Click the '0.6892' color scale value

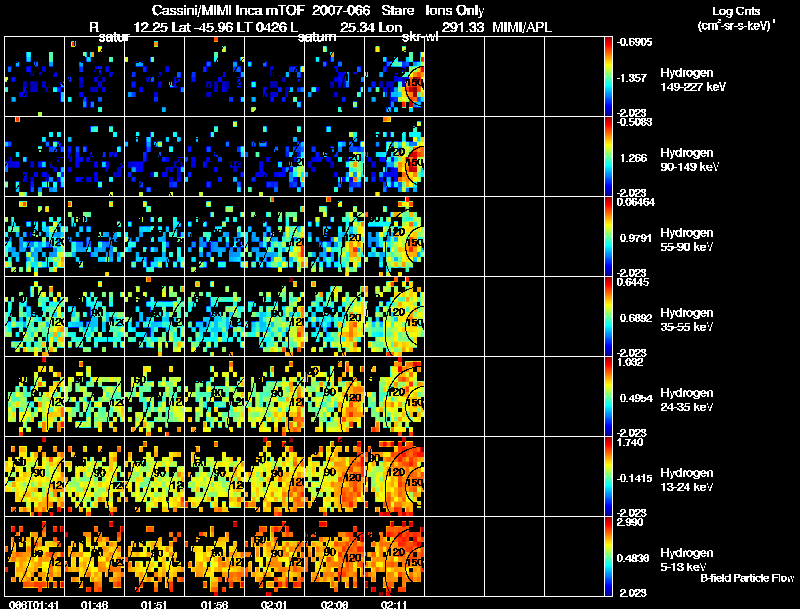(635, 318)
